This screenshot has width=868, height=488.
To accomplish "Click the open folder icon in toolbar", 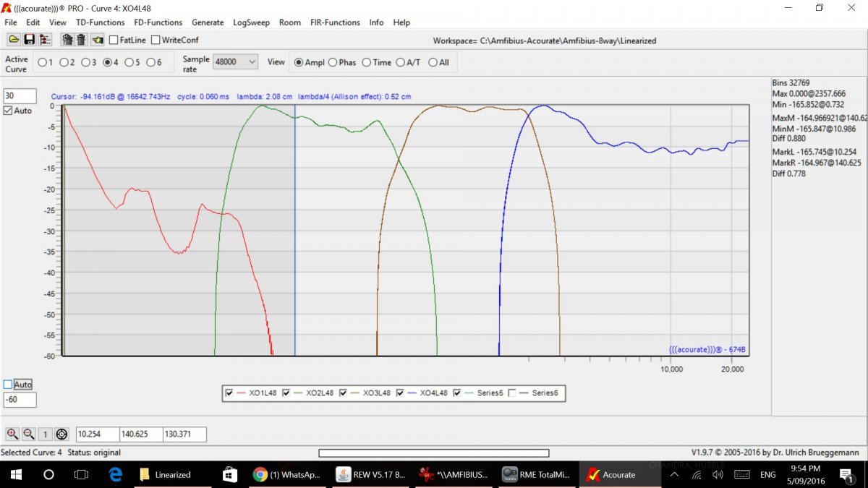I will (x=14, y=40).
